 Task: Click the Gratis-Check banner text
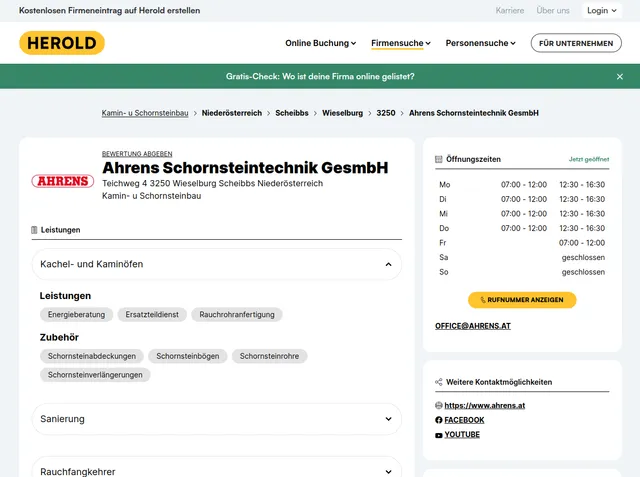tap(320, 76)
